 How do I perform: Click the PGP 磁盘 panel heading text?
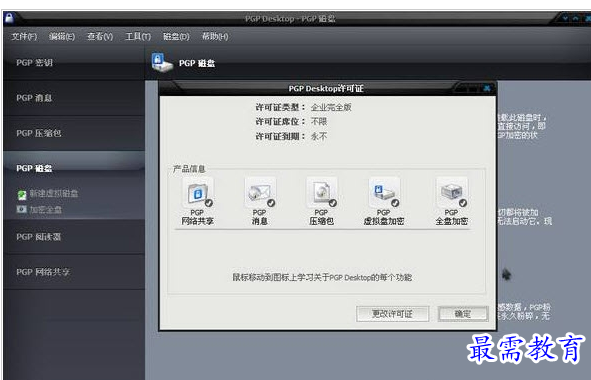tap(197, 63)
